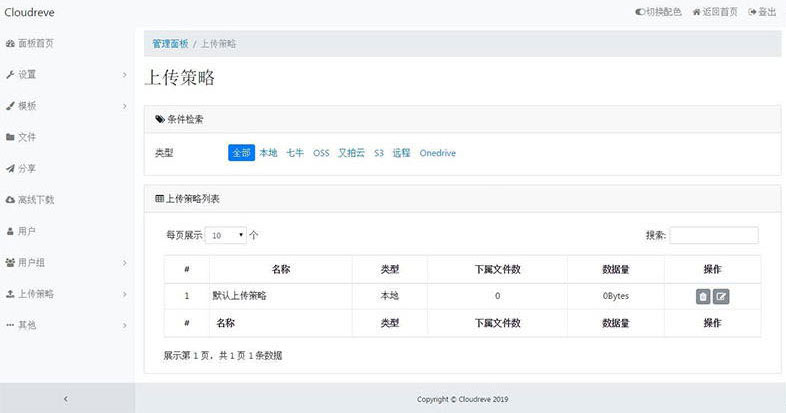Sort table by top 类型 column header

click(389, 269)
